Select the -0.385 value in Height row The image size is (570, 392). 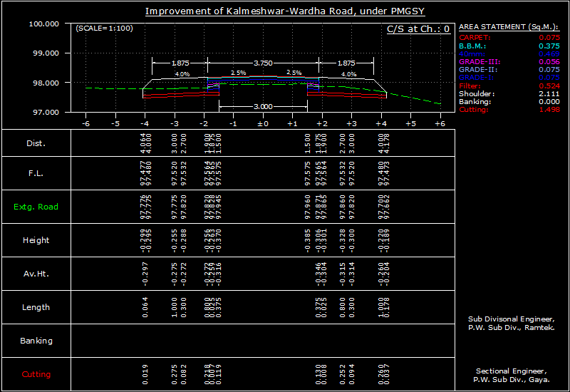308,240
